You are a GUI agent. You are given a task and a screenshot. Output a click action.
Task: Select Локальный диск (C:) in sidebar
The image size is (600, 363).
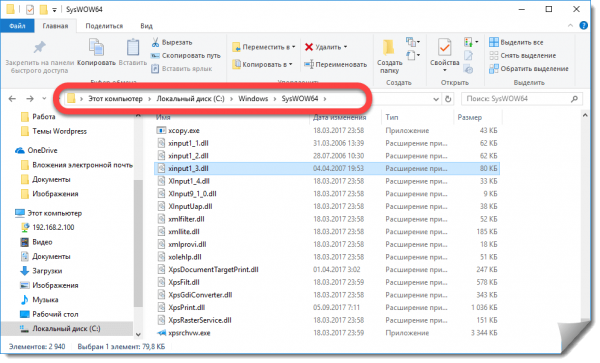(66, 328)
